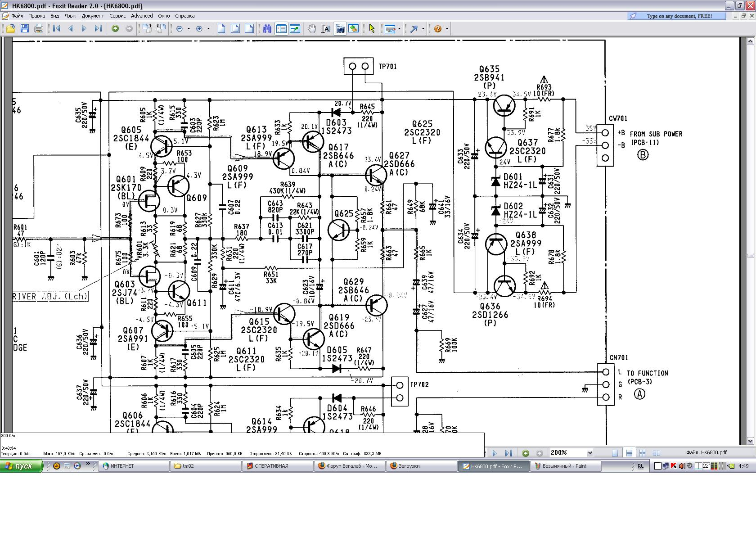
Task: Click the zoom out minus icon
Action: (x=180, y=29)
